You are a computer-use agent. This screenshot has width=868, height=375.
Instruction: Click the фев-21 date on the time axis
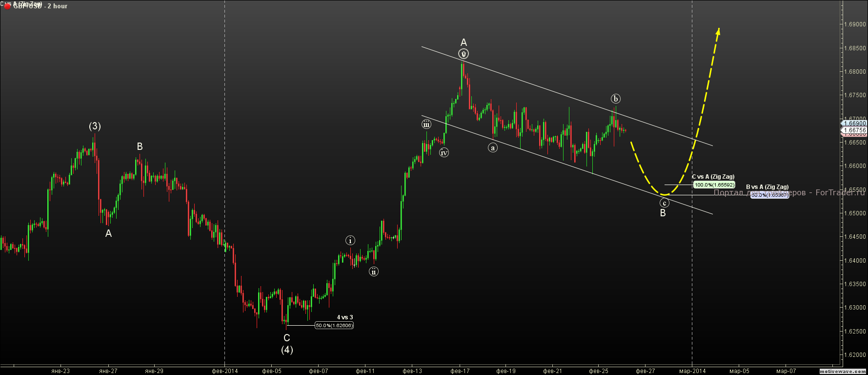click(x=552, y=371)
